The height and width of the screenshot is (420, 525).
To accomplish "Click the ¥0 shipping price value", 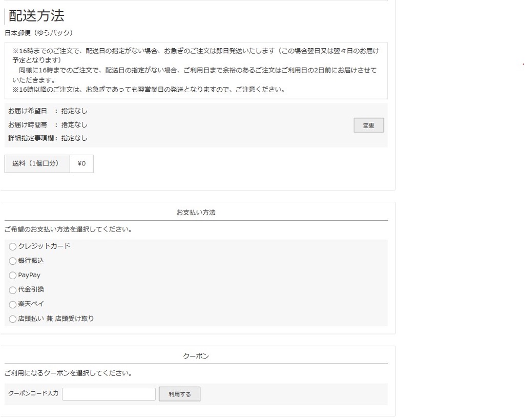I will pos(80,163).
